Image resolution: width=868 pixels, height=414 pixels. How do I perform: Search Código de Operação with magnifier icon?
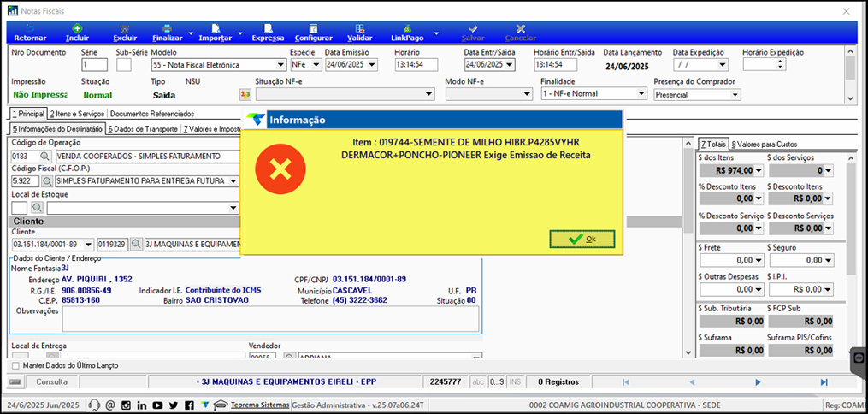pos(44,156)
